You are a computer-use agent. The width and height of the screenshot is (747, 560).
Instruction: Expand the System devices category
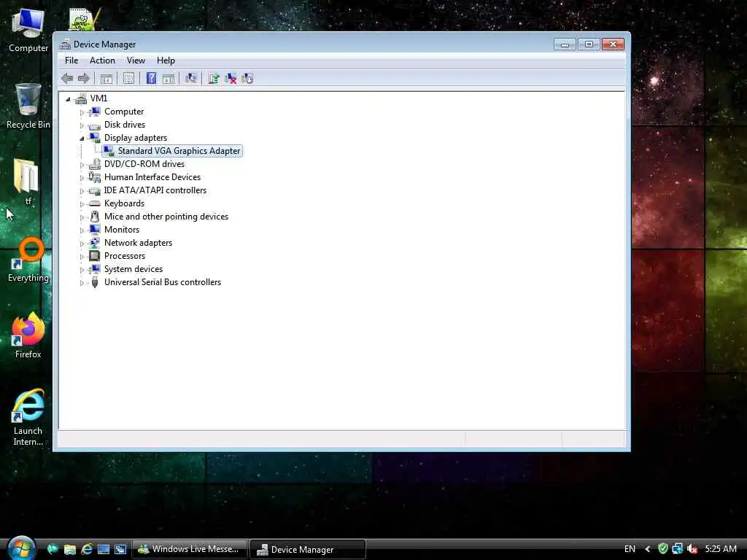pyautogui.click(x=82, y=270)
